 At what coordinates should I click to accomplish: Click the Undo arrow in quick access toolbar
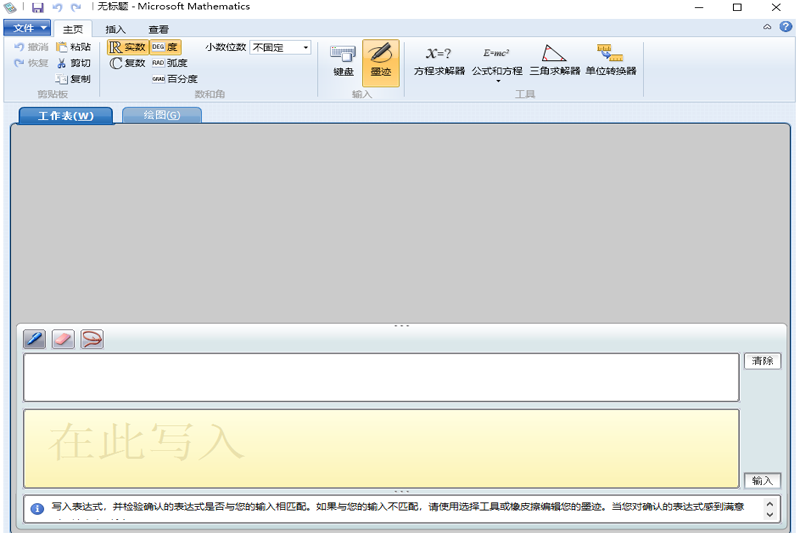pyautogui.click(x=57, y=8)
